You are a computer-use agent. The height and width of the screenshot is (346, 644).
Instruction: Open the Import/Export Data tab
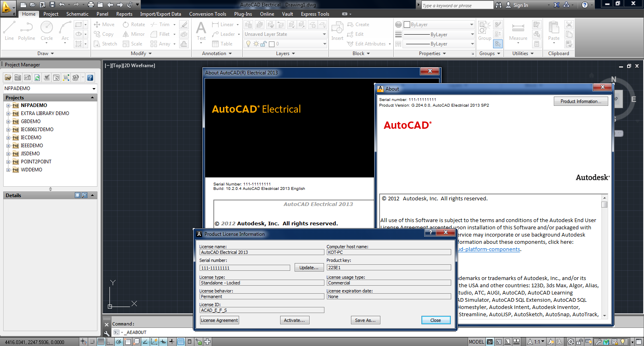point(161,14)
